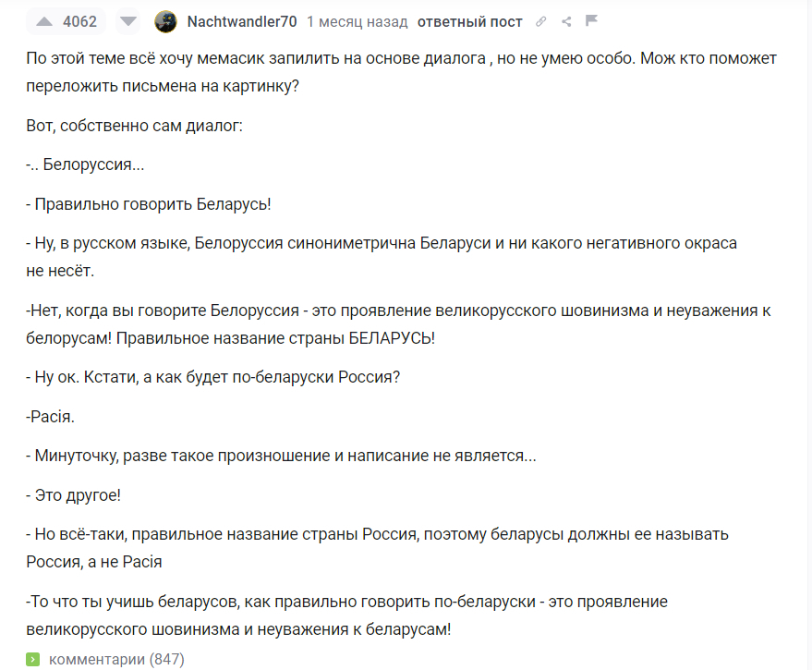This screenshot has width=812, height=670.
Task: Open the "комментарии (847)" replies link
Action: 116,659
